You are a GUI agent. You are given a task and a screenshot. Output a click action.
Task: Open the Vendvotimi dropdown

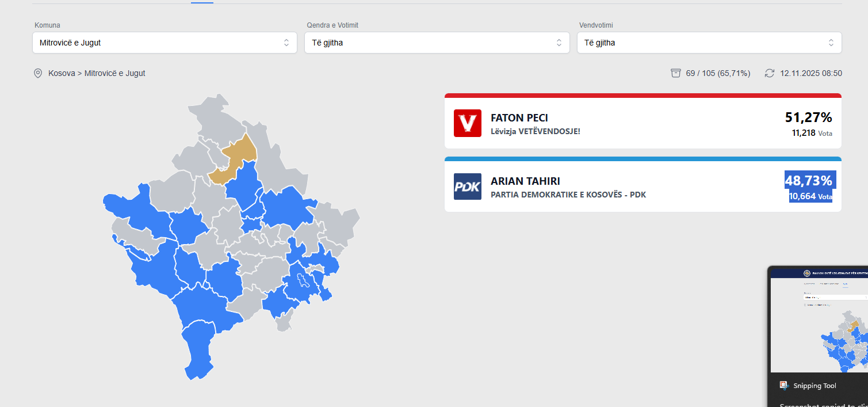coord(709,43)
